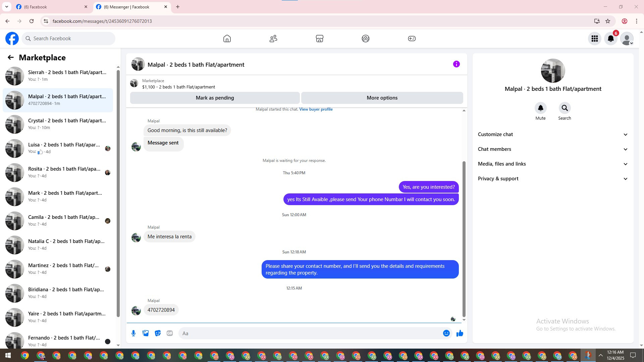Switch to the (6) Facebook browser tab
The image size is (644, 362).
(x=50, y=7)
